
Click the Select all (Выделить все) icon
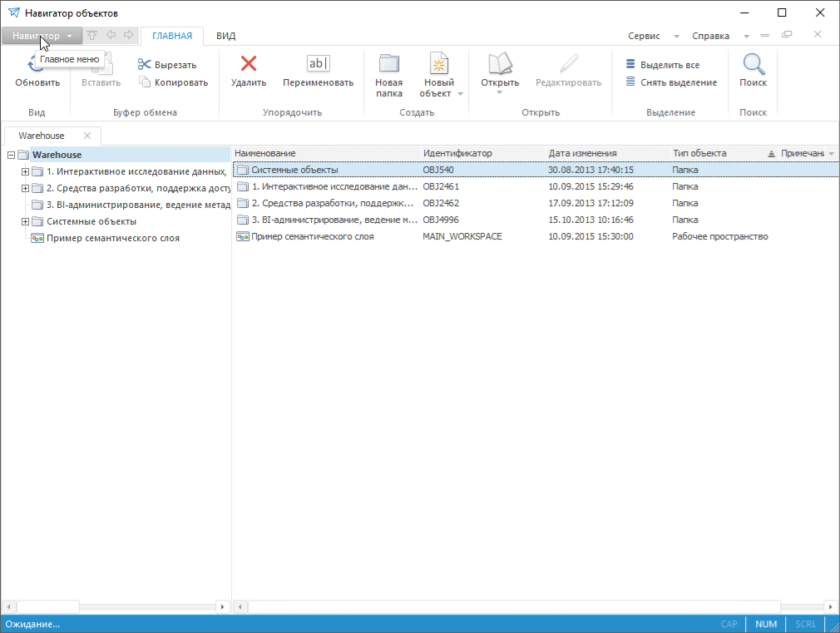point(630,65)
